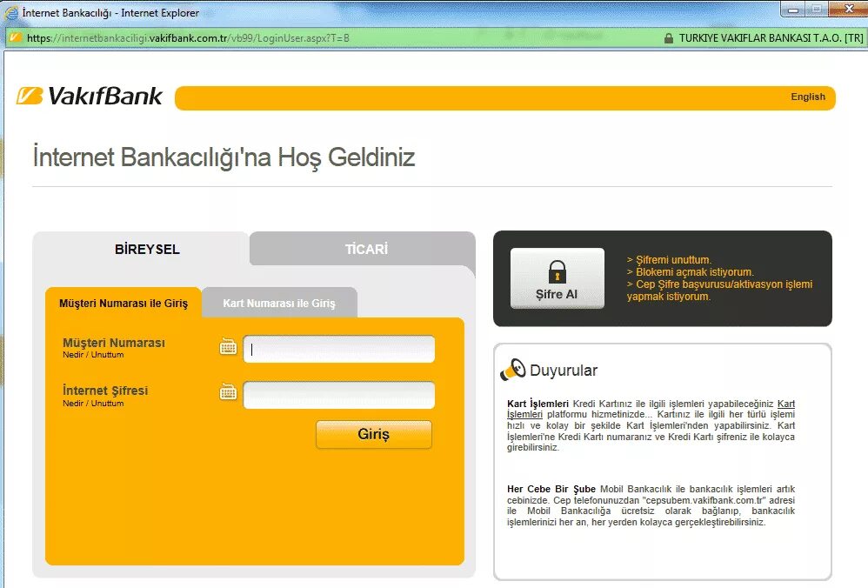Open virtual keyboard for Müşteri Numarası
This screenshot has height=588, width=868.
[x=228, y=346]
